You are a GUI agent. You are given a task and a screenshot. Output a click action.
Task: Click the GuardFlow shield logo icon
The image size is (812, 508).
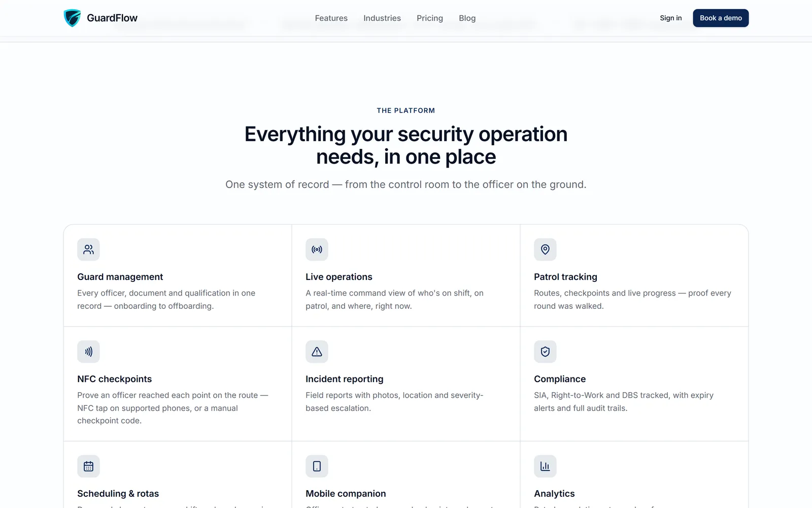(x=72, y=18)
